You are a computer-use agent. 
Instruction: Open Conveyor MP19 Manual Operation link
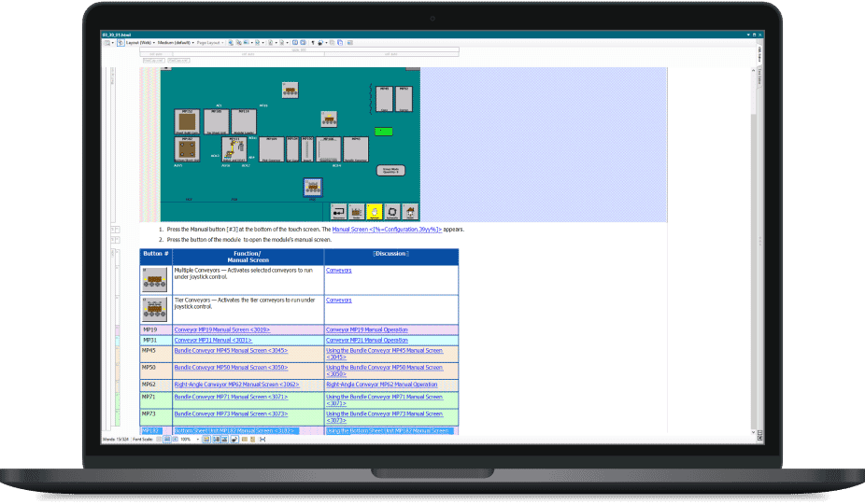(x=367, y=329)
